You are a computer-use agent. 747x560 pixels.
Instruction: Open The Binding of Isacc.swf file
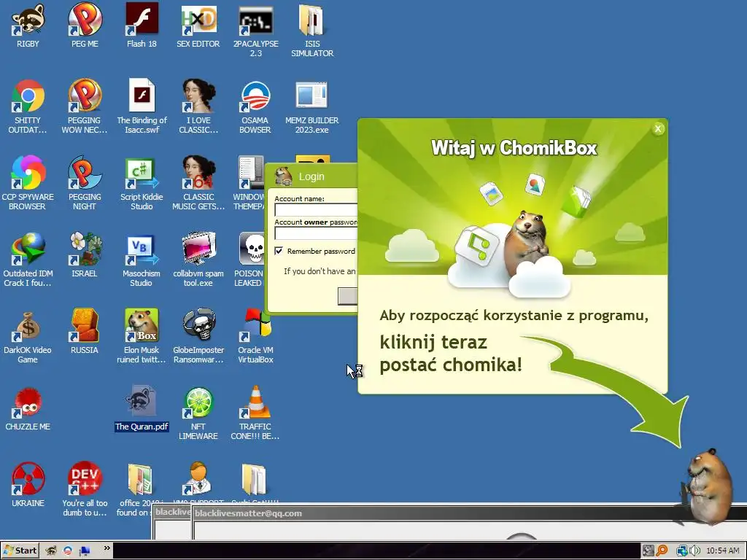(142, 96)
